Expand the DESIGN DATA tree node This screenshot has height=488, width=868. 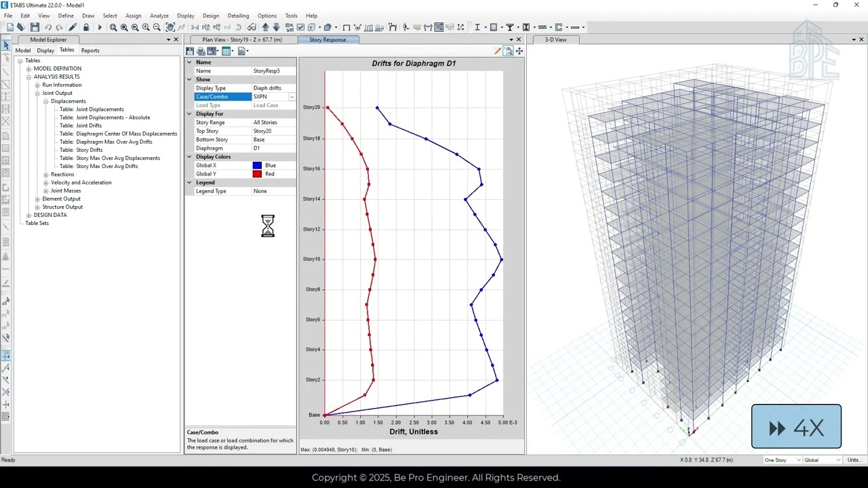(x=28, y=215)
